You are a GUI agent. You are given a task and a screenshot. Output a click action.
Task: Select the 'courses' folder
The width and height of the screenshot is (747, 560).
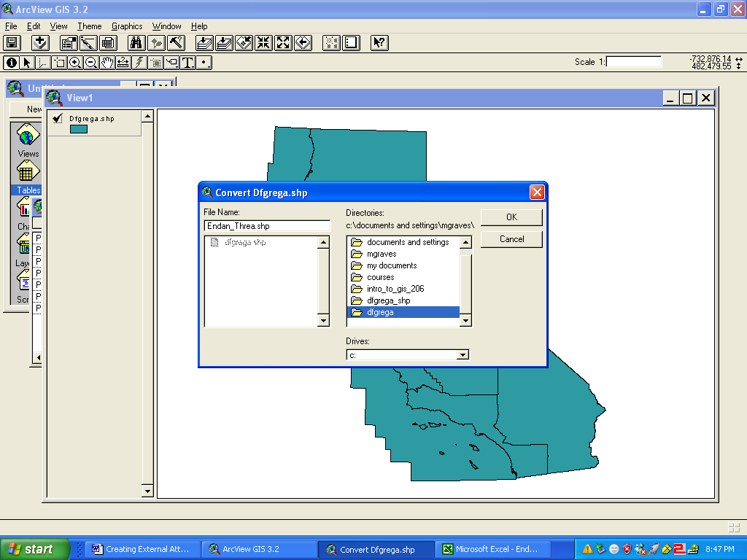403,277
